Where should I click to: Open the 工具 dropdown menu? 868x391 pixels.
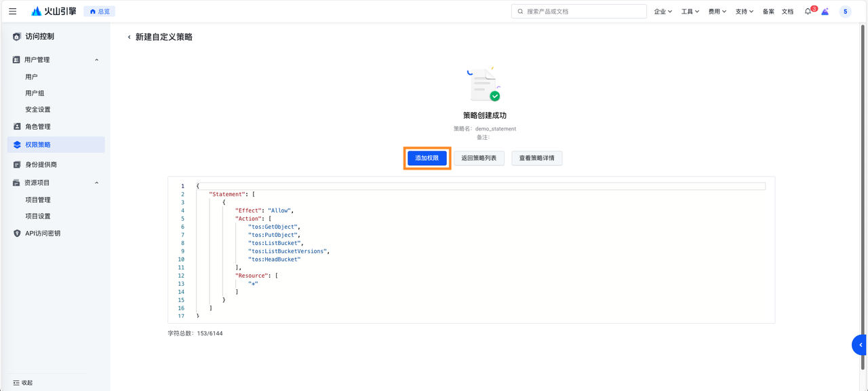[x=690, y=12]
